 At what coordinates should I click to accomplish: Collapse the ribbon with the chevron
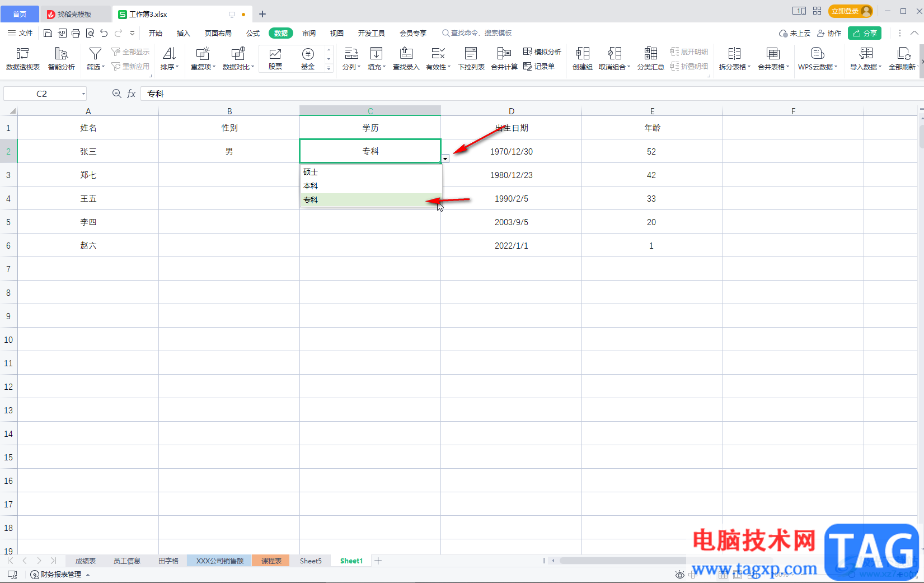[x=914, y=33]
